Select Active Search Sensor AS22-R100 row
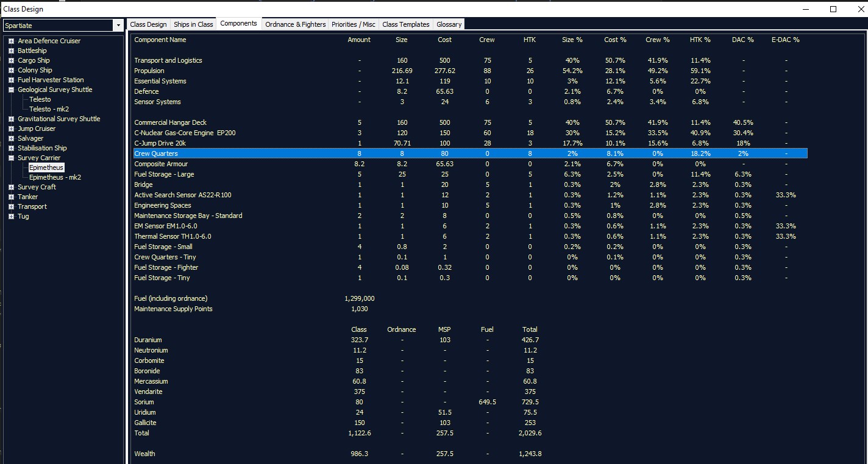Screen dimensions: 868x464 tap(471, 195)
